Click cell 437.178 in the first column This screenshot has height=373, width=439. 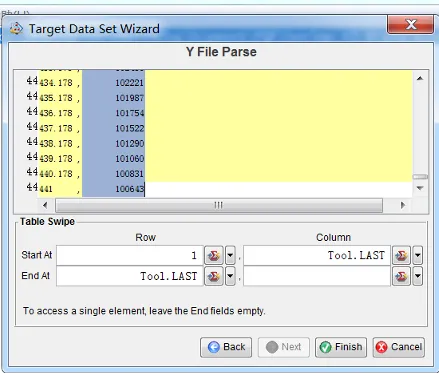(56, 128)
